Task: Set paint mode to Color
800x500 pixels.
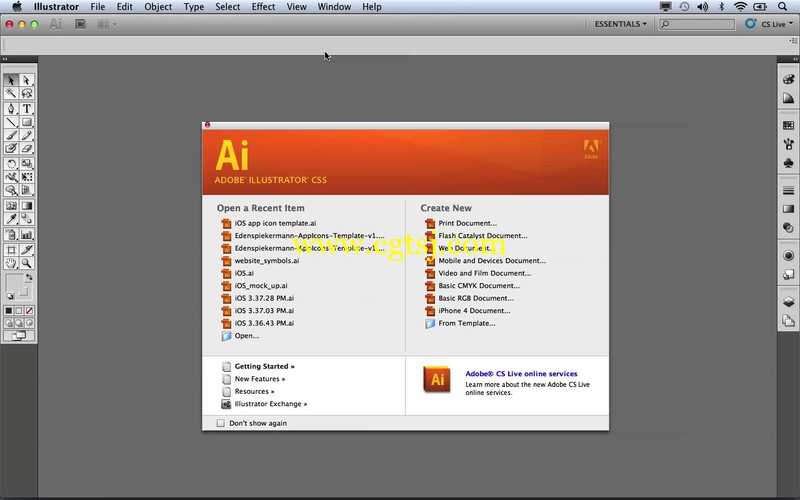Action: click(9, 310)
